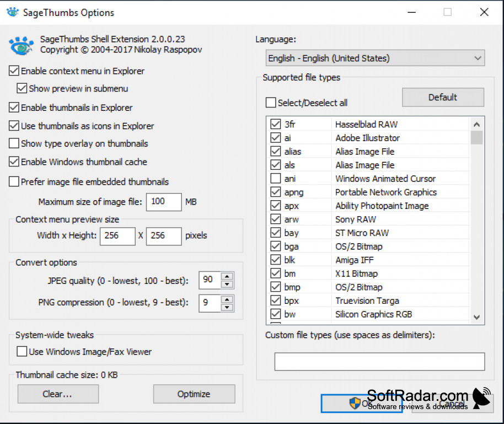The height and width of the screenshot is (424, 504).
Task: Toggle the apx file type checkbox
Action: tap(276, 206)
